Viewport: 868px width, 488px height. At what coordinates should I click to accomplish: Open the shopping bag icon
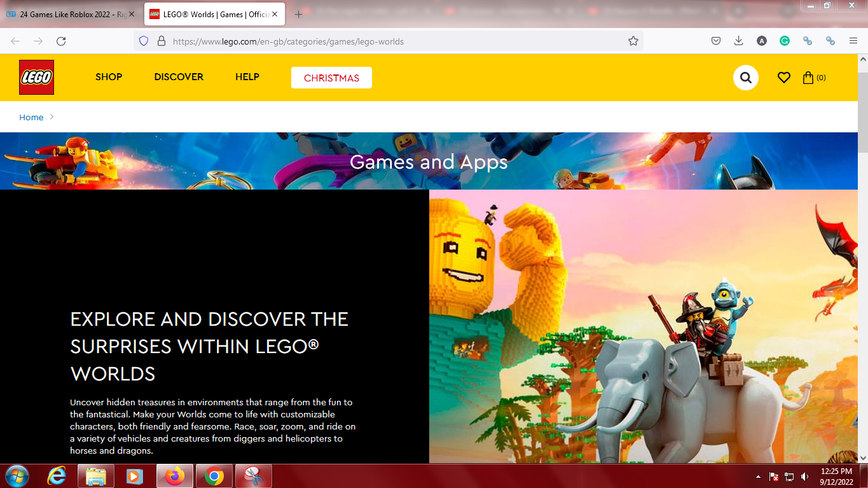(x=808, y=78)
